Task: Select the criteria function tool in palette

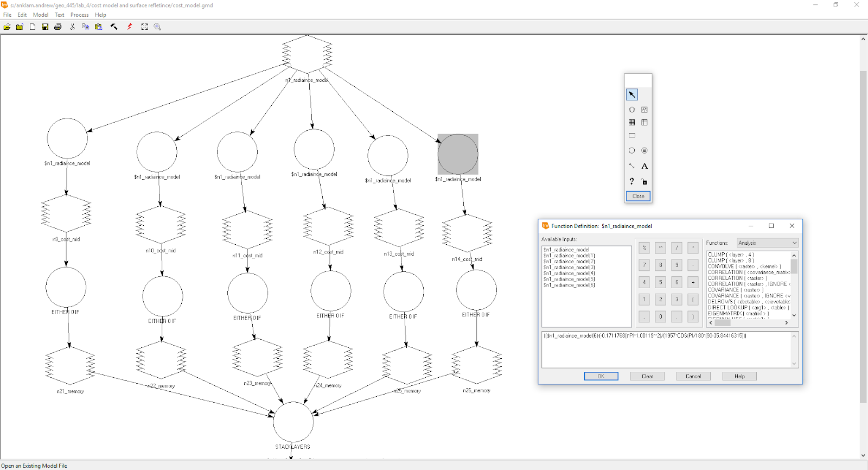Action: pyautogui.click(x=644, y=150)
